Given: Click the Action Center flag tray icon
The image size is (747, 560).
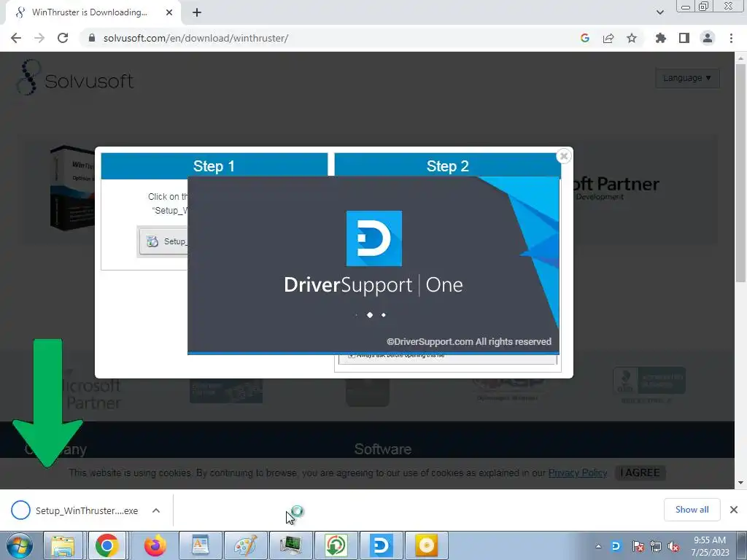Looking at the screenshot, I should pos(638,546).
